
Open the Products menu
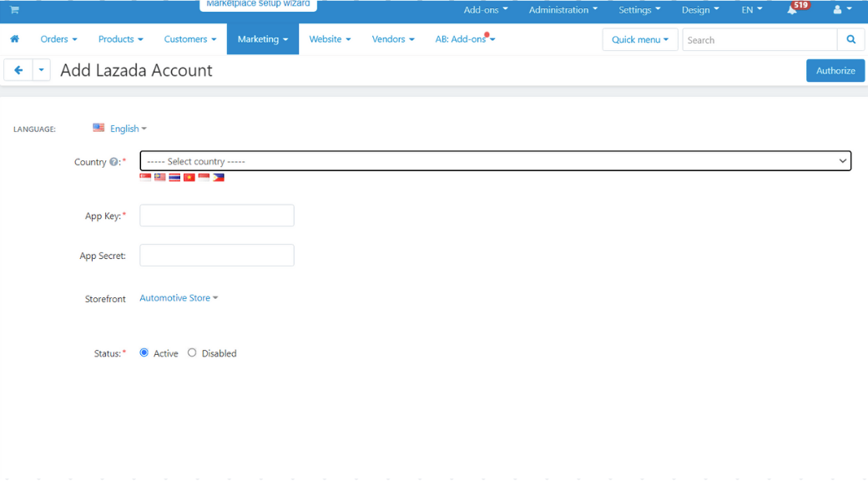[x=121, y=38]
